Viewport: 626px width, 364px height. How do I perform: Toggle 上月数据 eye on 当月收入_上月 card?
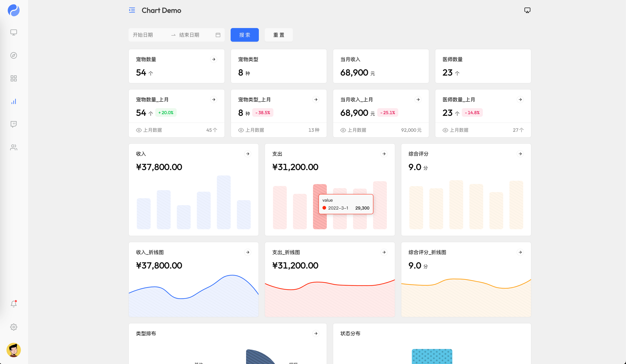click(x=343, y=130)
